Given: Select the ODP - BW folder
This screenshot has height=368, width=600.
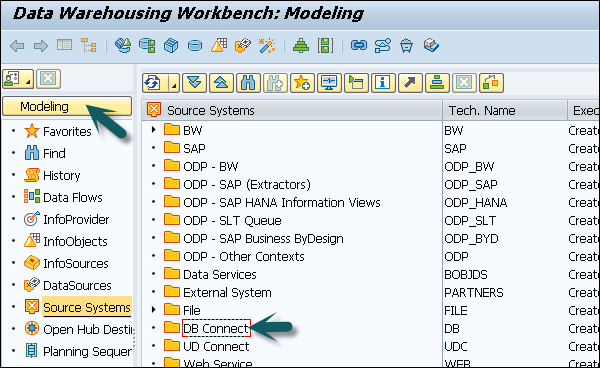Looking at the screenshot, I should coord(210,166).
